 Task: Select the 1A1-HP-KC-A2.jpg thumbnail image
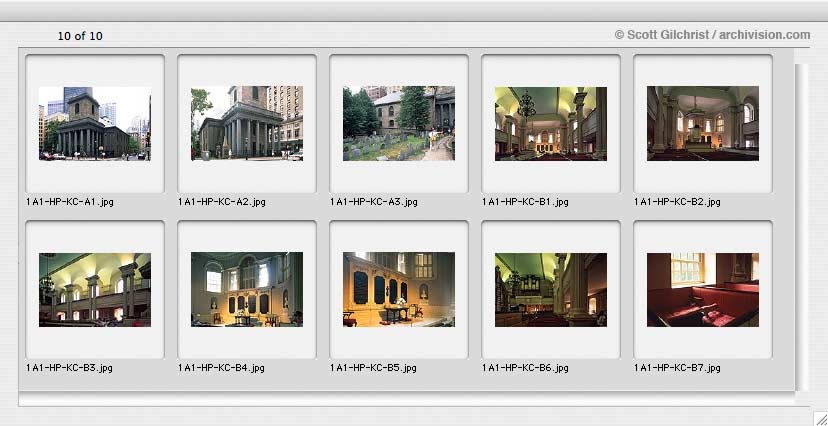pyautogui.click(x=247, y=124)
